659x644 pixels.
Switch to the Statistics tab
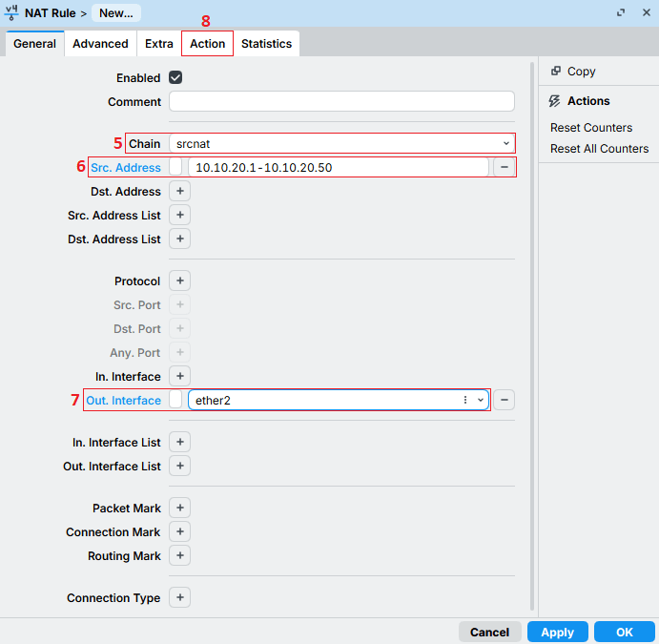pyautogui.click(x=266, y=44)
